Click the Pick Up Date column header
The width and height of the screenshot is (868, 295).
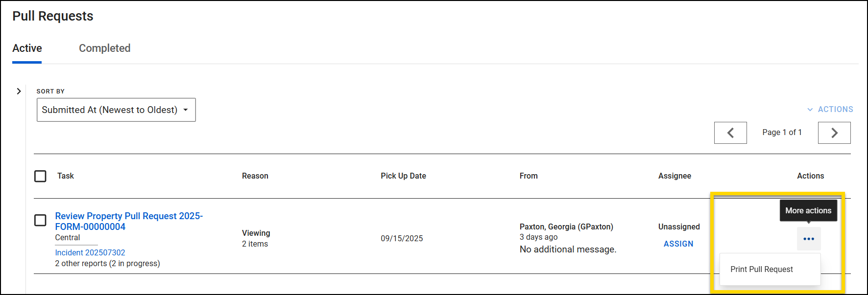(403, 176)
